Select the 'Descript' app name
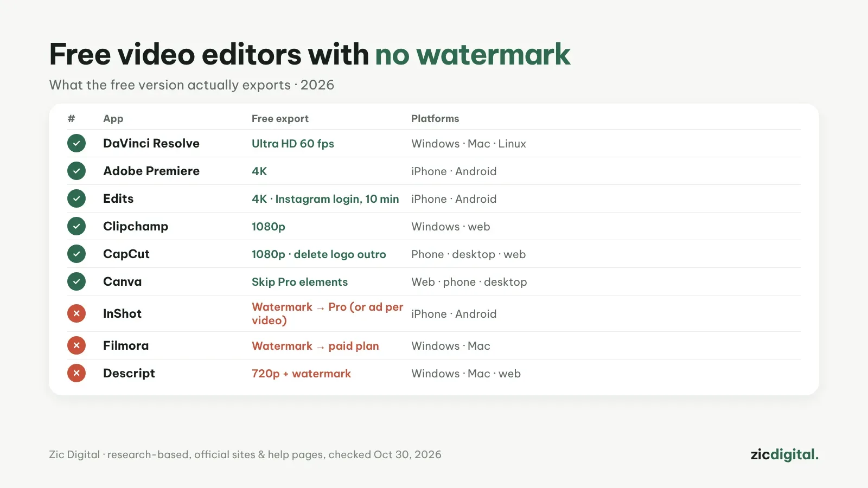 (x=129, y=373)
